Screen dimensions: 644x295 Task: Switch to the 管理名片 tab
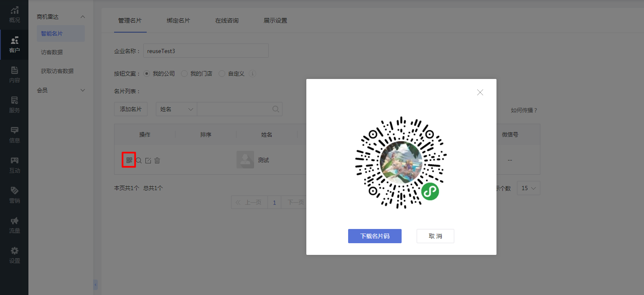click(130, 20)
